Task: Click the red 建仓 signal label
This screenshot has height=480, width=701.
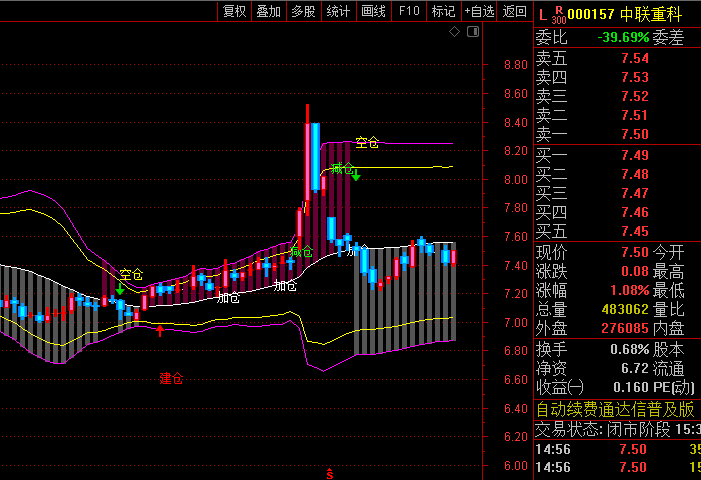Action: coord(171,379)
